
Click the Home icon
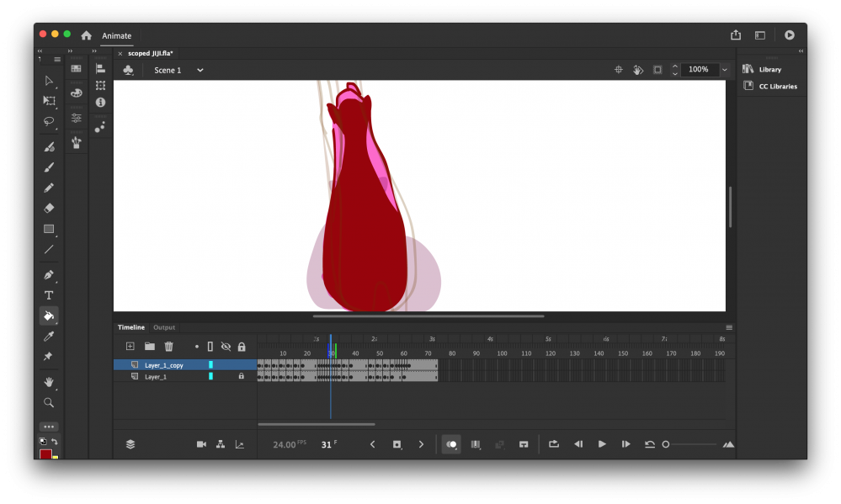tap(86, 35)
